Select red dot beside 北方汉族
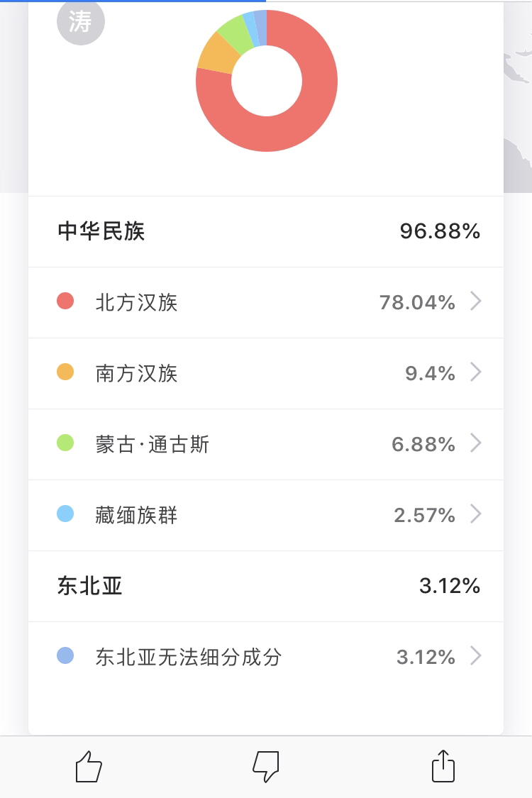The image size is (532, 798). [65, 301]
